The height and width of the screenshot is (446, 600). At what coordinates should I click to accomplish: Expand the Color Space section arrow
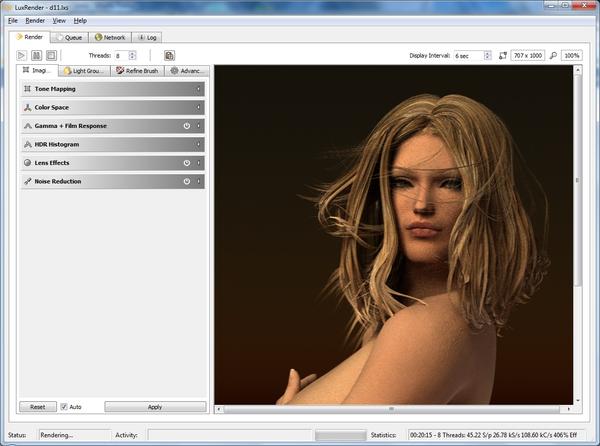[199, 107]
